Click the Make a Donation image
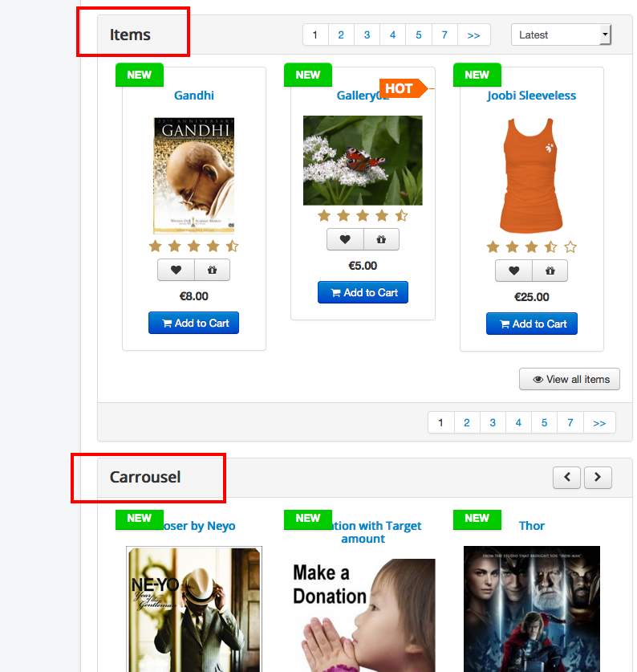Image resolution: width=637 pixels, height=672 pixels. pos(363,614)
